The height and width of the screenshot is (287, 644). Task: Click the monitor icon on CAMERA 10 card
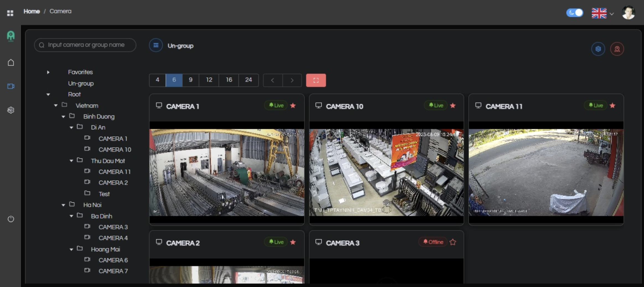click(319, 106)
